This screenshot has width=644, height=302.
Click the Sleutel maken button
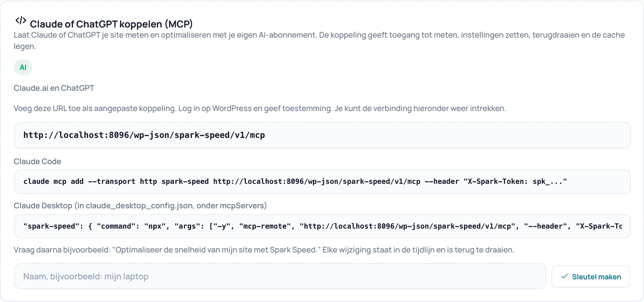[590, 277]
